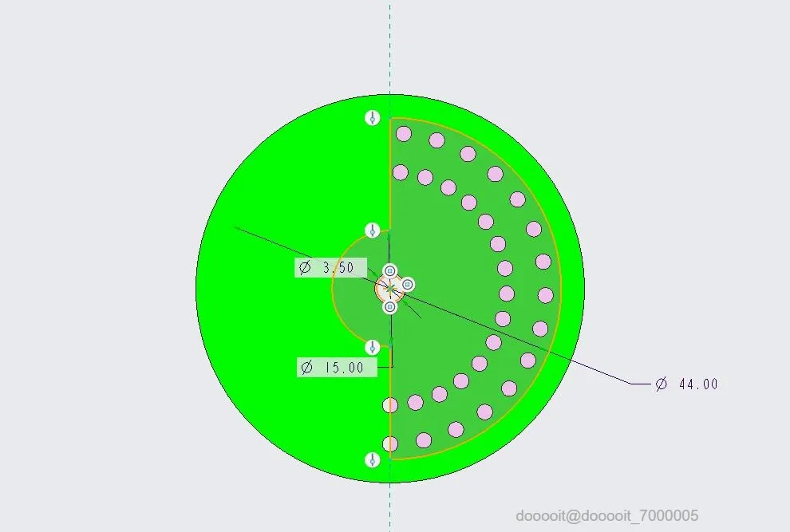This screenshot has height=532, width=790.
Task: Click the coincident constraint icon below the center hole
Action: [390, 306]
